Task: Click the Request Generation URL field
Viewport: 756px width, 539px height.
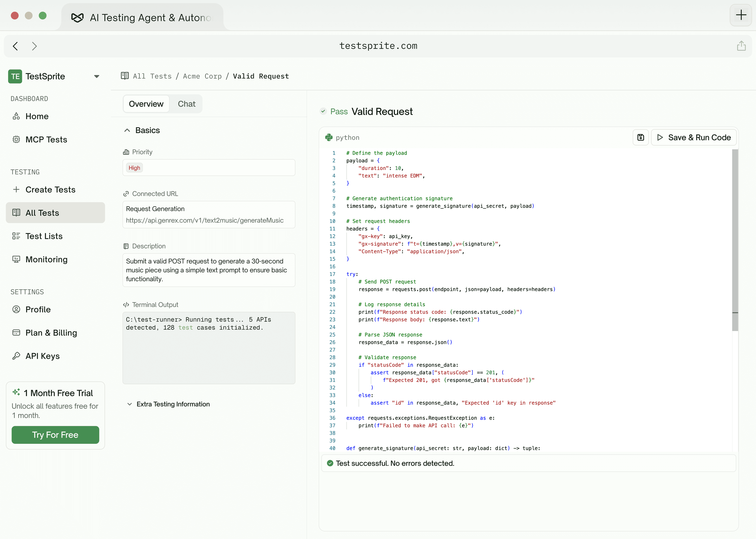Action: (x=209, y=215)
